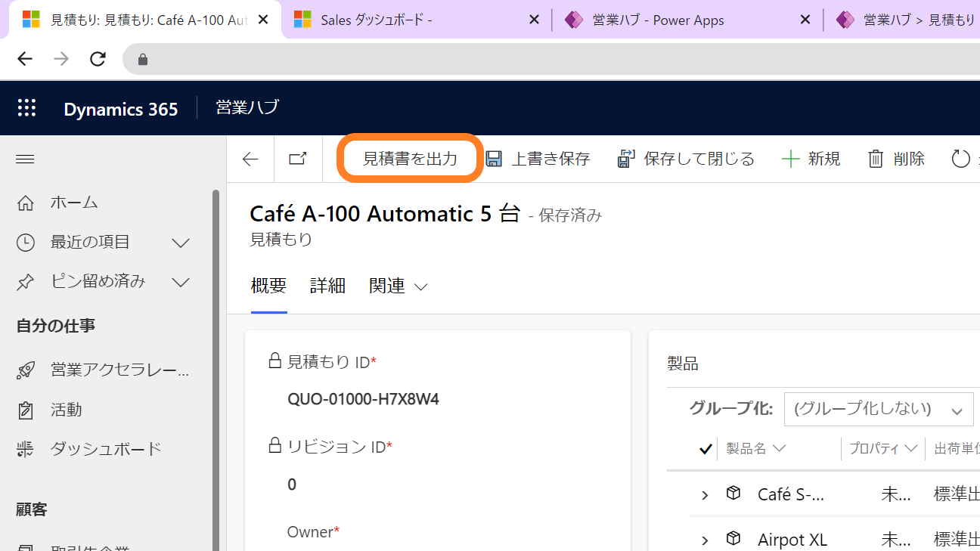Click the sidebar vertical scrollbar

[x=216, y=370]
